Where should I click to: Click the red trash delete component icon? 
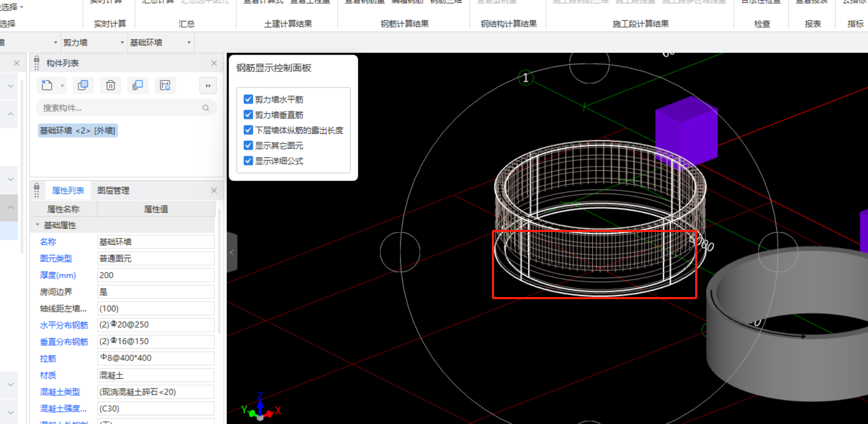110,85
